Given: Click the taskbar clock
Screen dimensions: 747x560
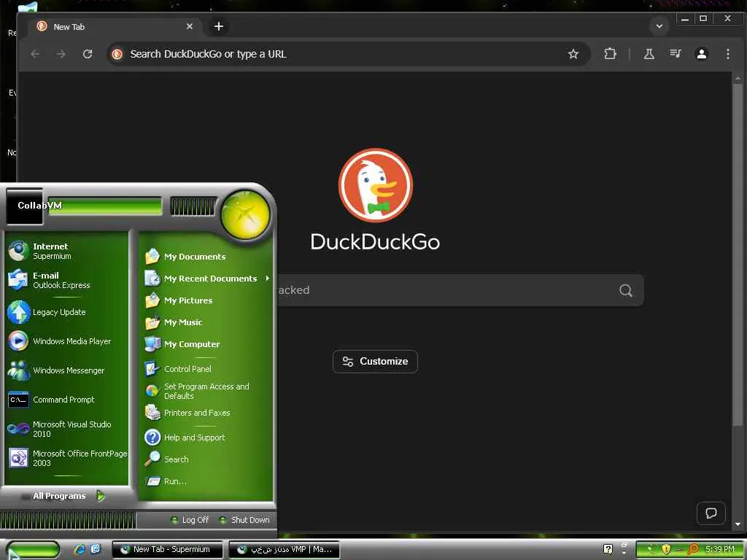Looking at the screenshot, I should click(x=720, y=549).
